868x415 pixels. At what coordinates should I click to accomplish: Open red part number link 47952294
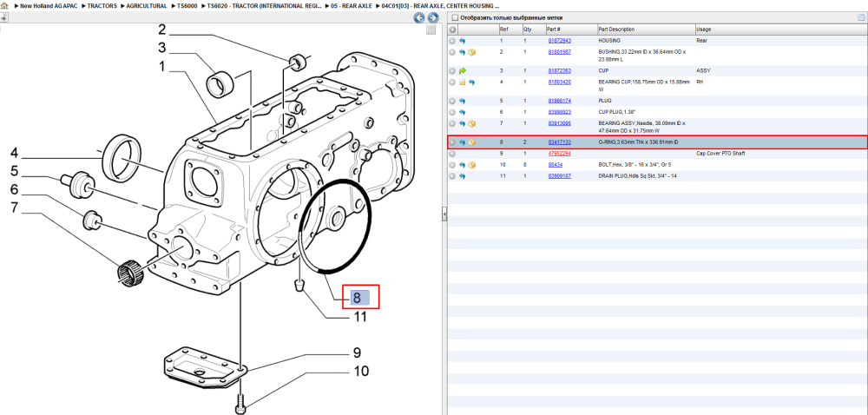click(559, 154)
